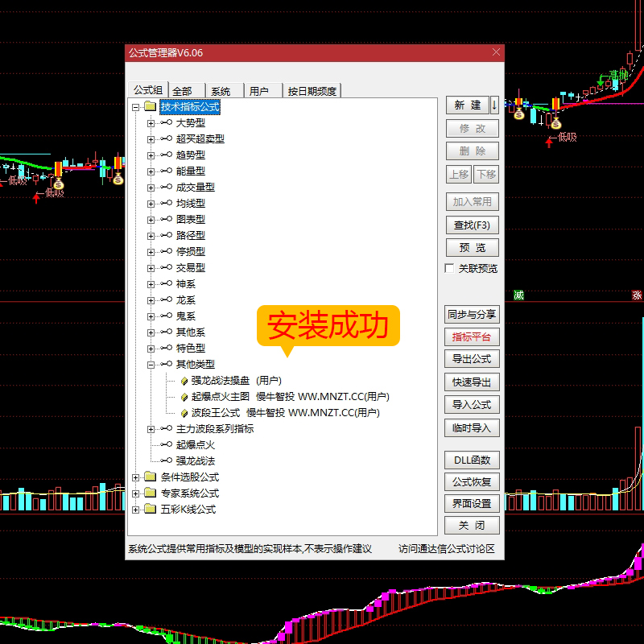Open the 指标平台 button
Image resolution: width=644 pixels, height=644 pixels.
coord(472,337)
